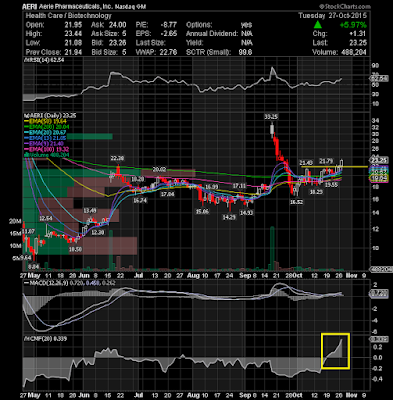This screenshot has width=393, height=400.
Task: Click the Ask value 24.00
Action: tap(118, 25)
